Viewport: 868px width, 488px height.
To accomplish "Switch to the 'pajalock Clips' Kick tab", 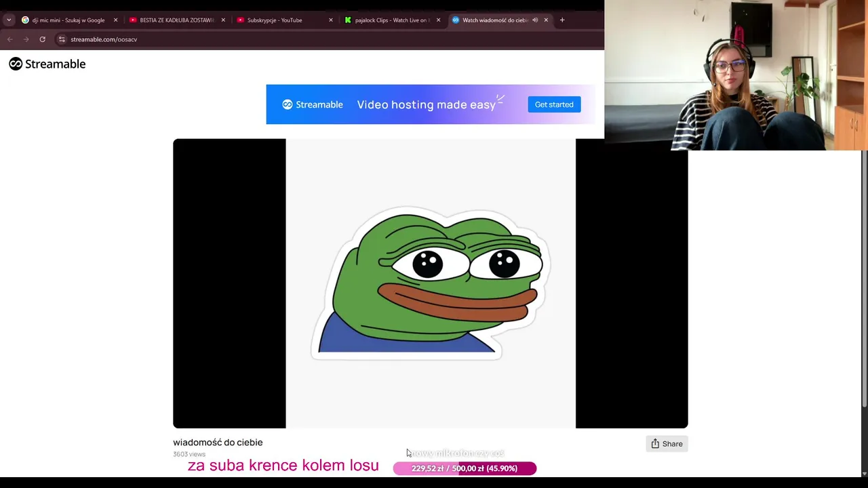I will (391, 20).
